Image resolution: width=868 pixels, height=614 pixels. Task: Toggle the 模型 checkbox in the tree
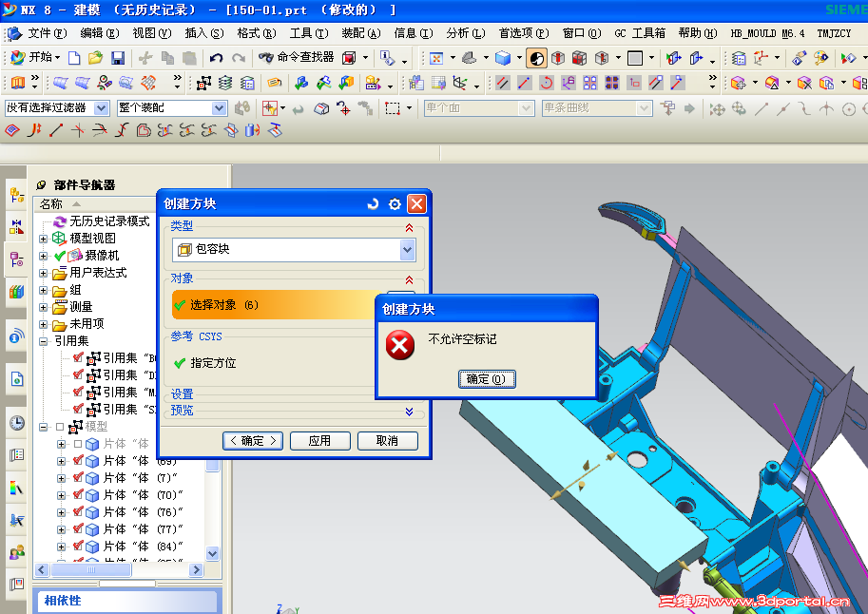[60, 427]
